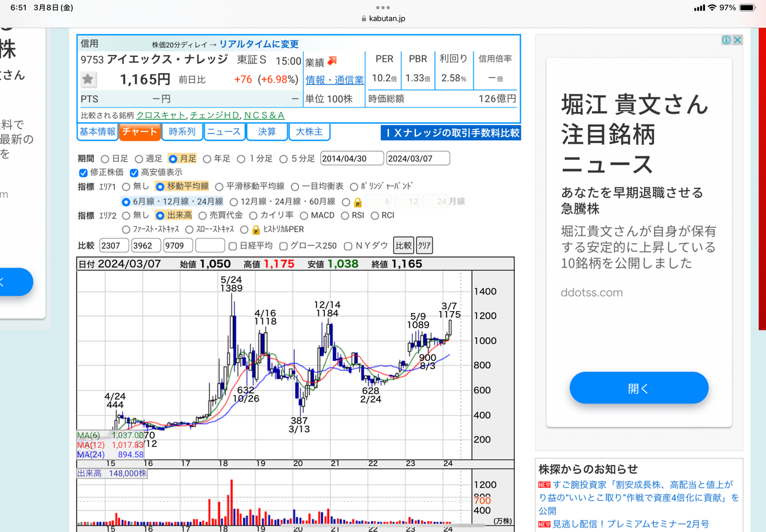Click the 比較 button
Viewport: 766px width, 532px height.
coord(403,245)
